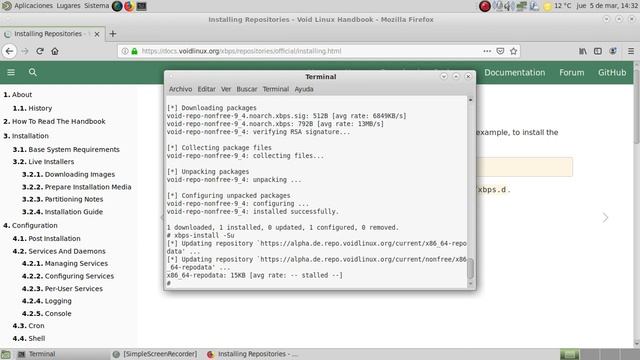Go to Firefox home page
The height and width of the screenshot is (360, 640).
coord(55,51)
